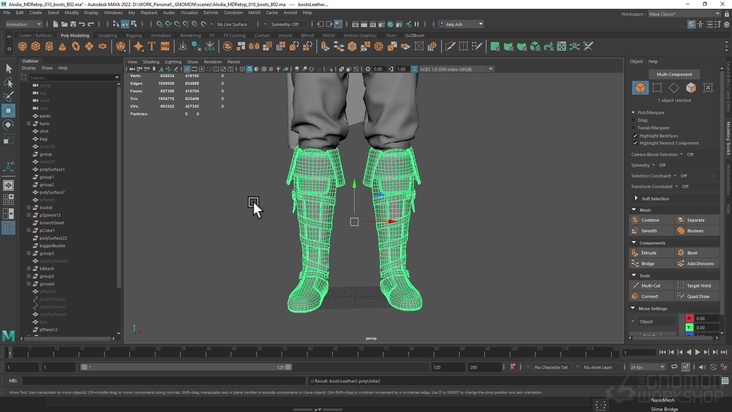
Task: Select the Select tool arrow in toolbox
Action: pyautogui.click(x=8, y=69)
